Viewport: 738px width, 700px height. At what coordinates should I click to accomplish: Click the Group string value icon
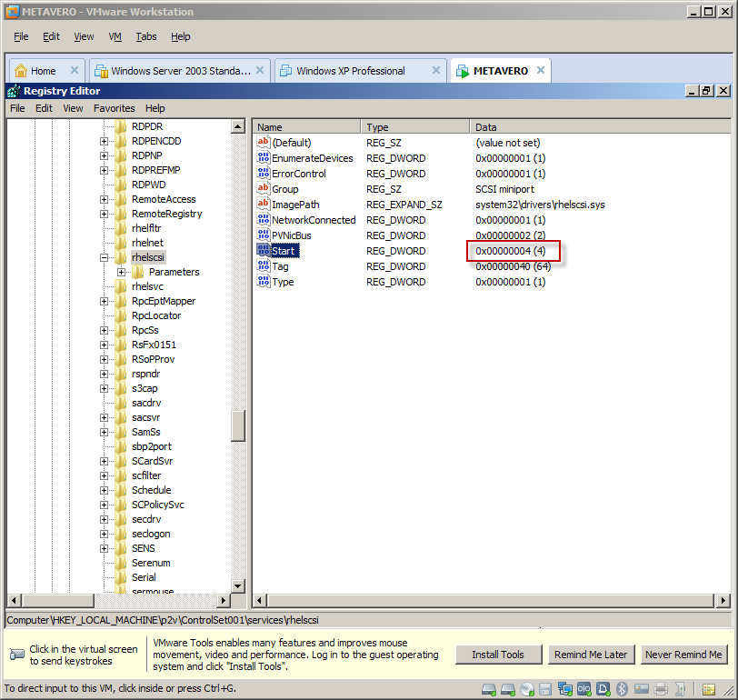(263, 188)
